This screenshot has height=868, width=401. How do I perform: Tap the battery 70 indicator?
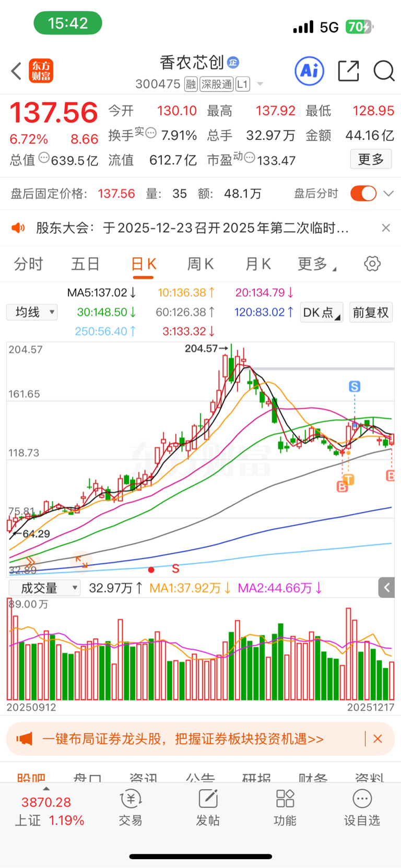pos(359,27)
